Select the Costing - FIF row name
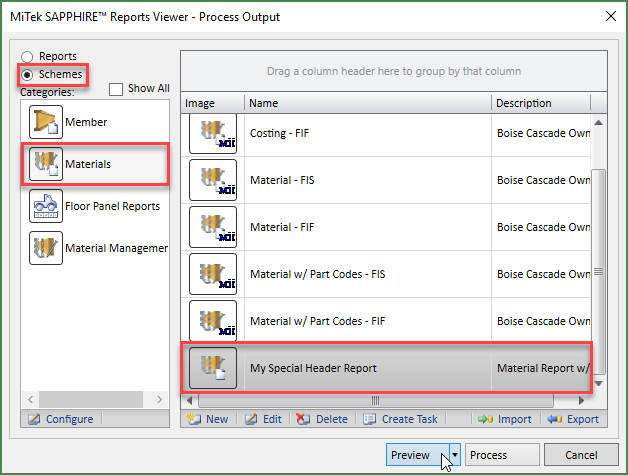Screen dimensions: 628x475 (x=280, y=133)
